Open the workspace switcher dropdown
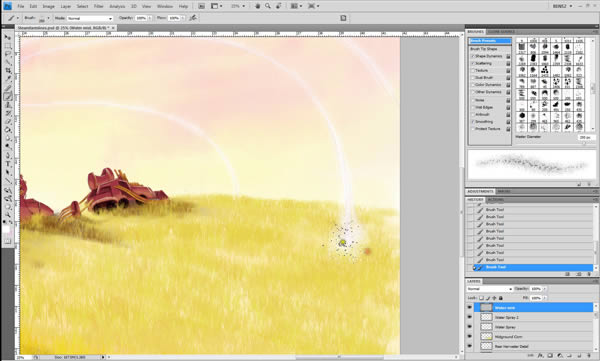 pos(562,6)
